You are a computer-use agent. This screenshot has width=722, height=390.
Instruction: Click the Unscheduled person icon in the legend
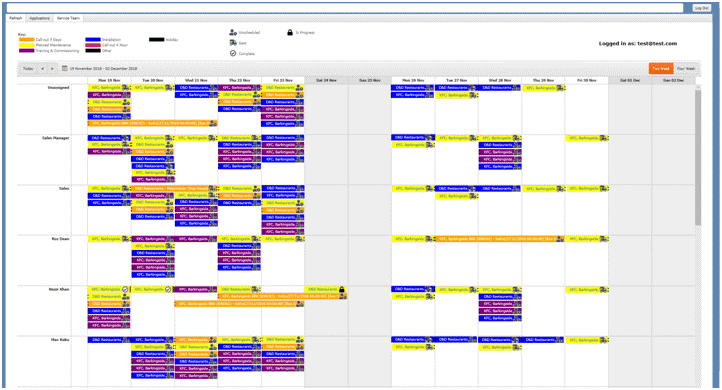tap(233, 33)
